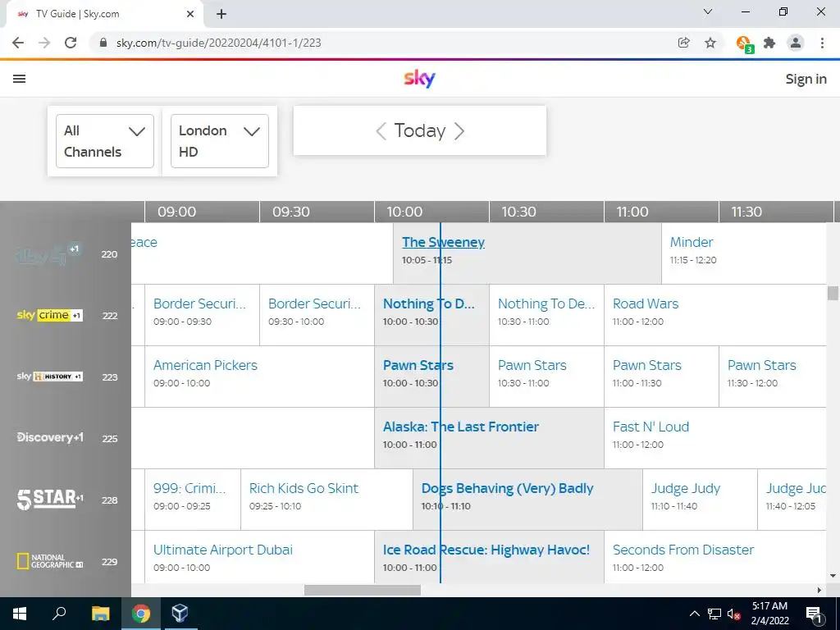This screenshot has height=630, width=840.
Task: Click the horizontal guide scrollbar thumb
Action: point(362,590)
